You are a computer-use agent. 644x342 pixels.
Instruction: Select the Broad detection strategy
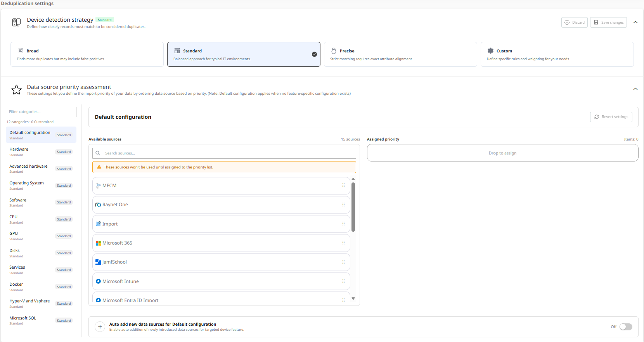click(x=87, y=54)
